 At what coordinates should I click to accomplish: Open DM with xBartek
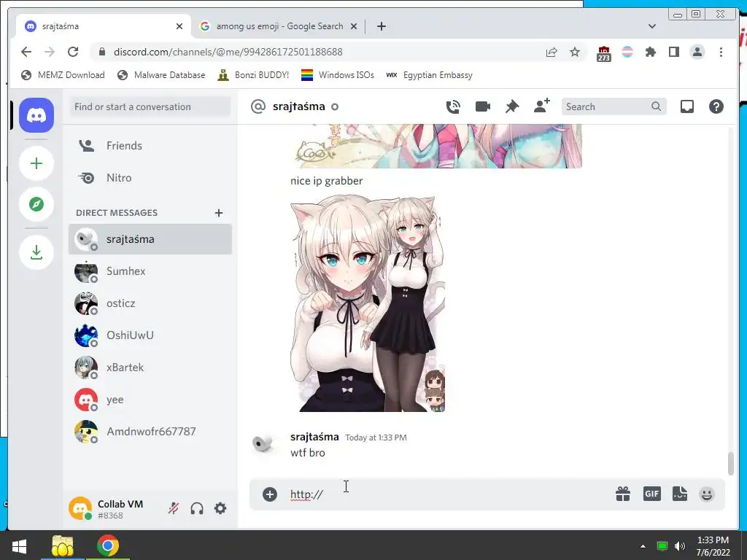point(150,367)
